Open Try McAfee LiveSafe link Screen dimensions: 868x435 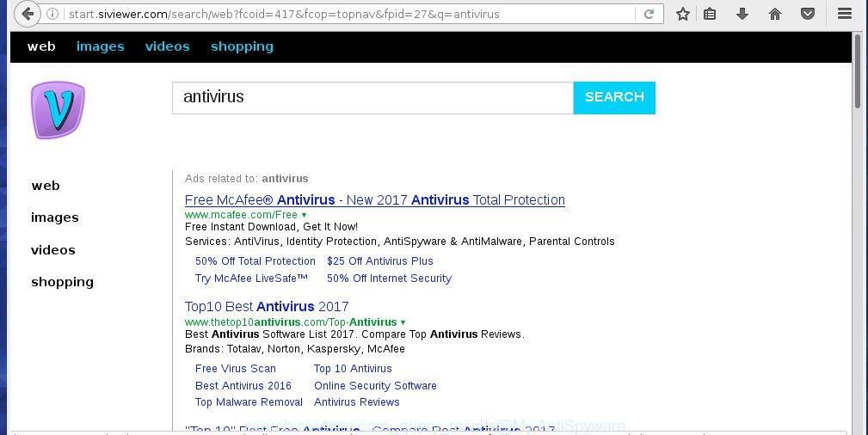tap(251, 279)
